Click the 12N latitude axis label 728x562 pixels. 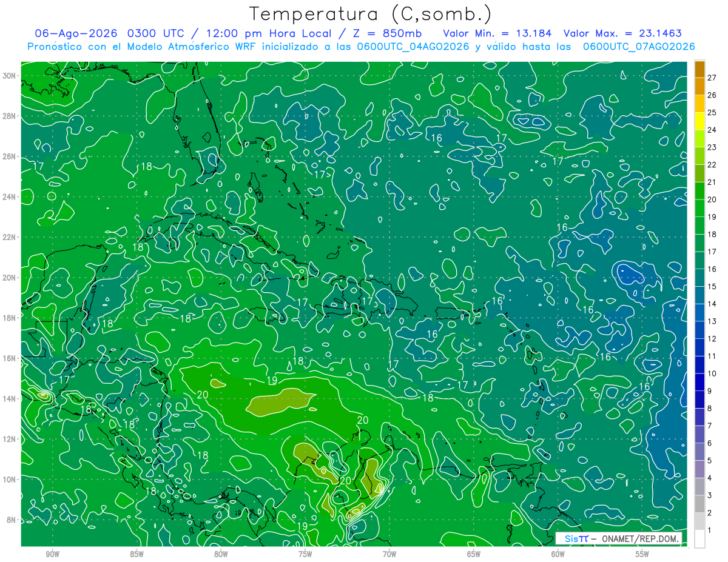pos(10,439)
